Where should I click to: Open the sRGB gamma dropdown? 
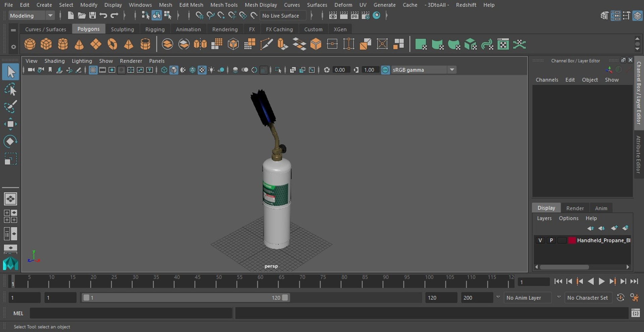tap(424, 70)
